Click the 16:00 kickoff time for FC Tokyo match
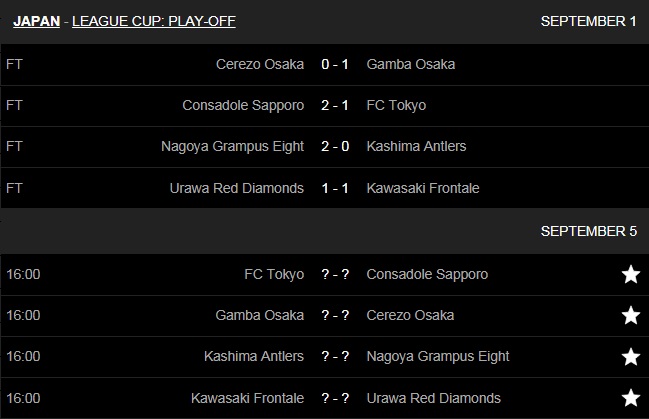The height and width of the screenshot is (419, 649). point(23,274)
